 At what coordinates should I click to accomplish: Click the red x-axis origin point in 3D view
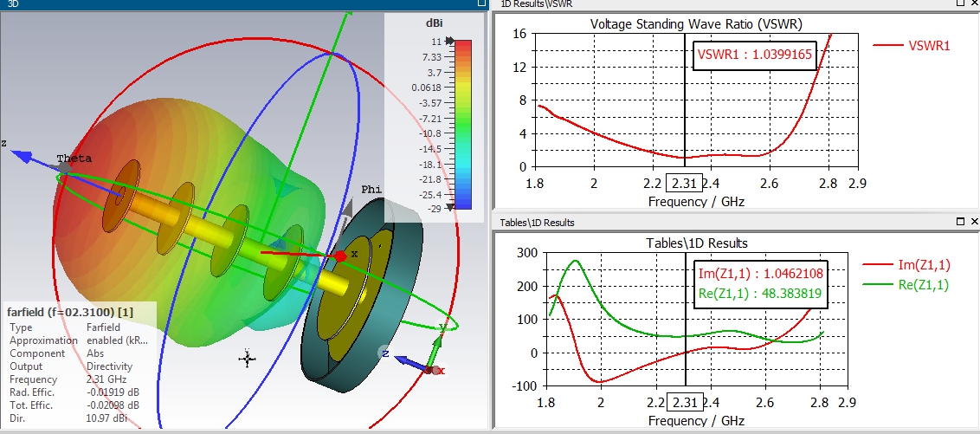coord(340,256)
